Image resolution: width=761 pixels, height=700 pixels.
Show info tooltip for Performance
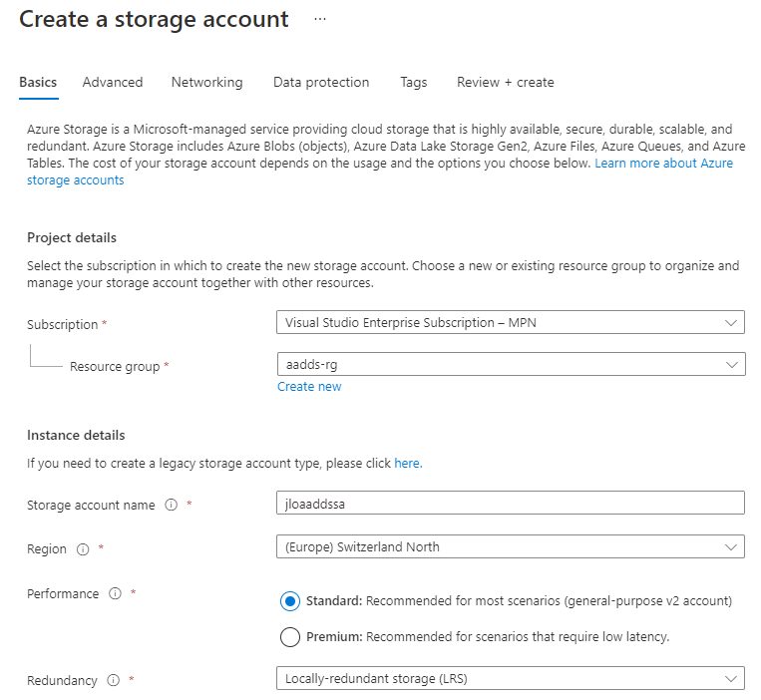115,593
